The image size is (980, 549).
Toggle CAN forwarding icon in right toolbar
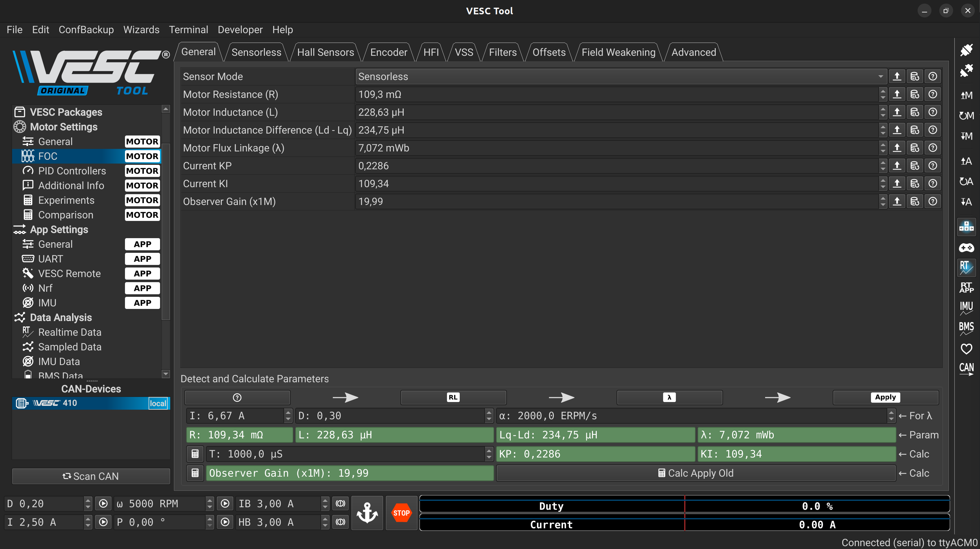pos(966,369)
